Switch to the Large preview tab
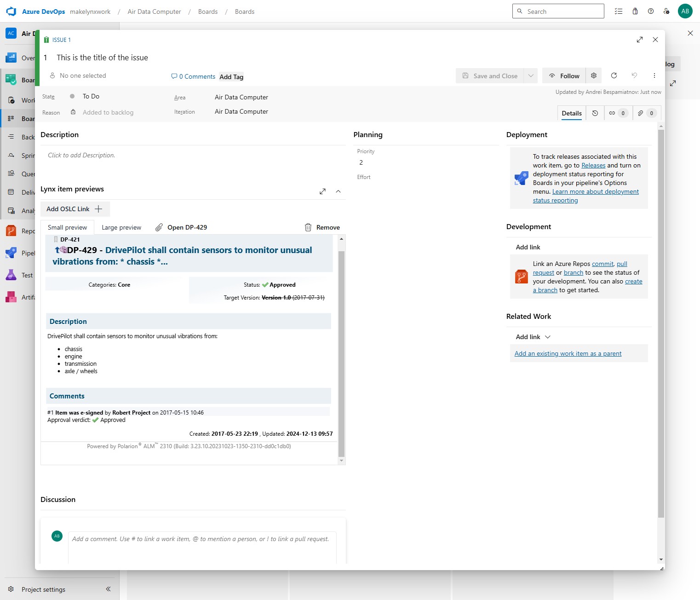 tap(121, 227)
